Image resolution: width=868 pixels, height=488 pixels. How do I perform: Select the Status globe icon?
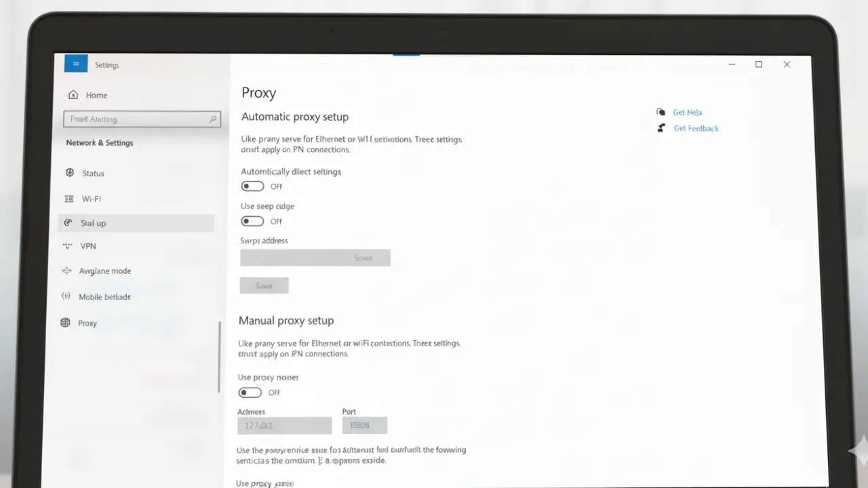69,173
